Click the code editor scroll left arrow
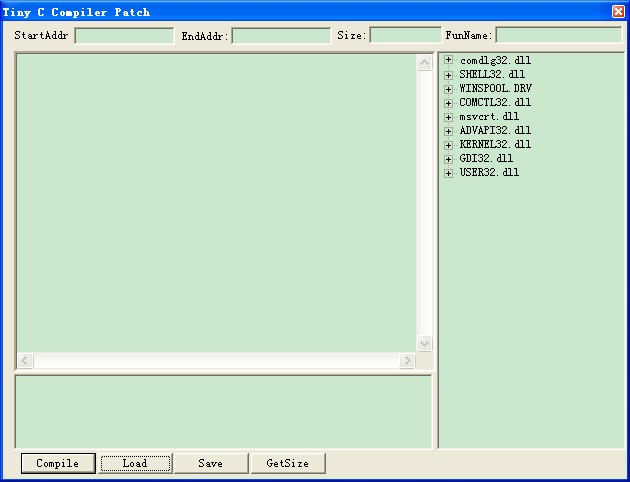630x482 pixels. click(25, 360)
